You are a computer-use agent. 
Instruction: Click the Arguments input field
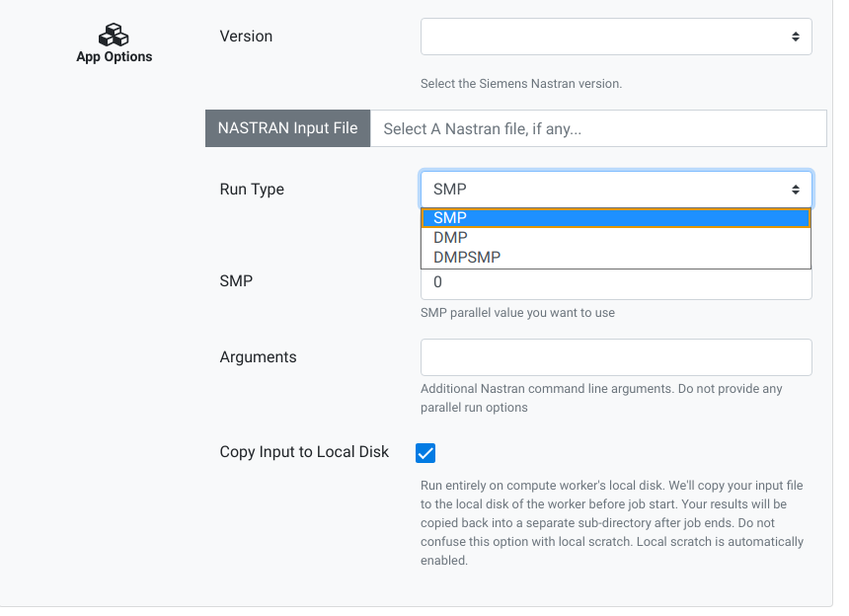[x=616, y=357]
